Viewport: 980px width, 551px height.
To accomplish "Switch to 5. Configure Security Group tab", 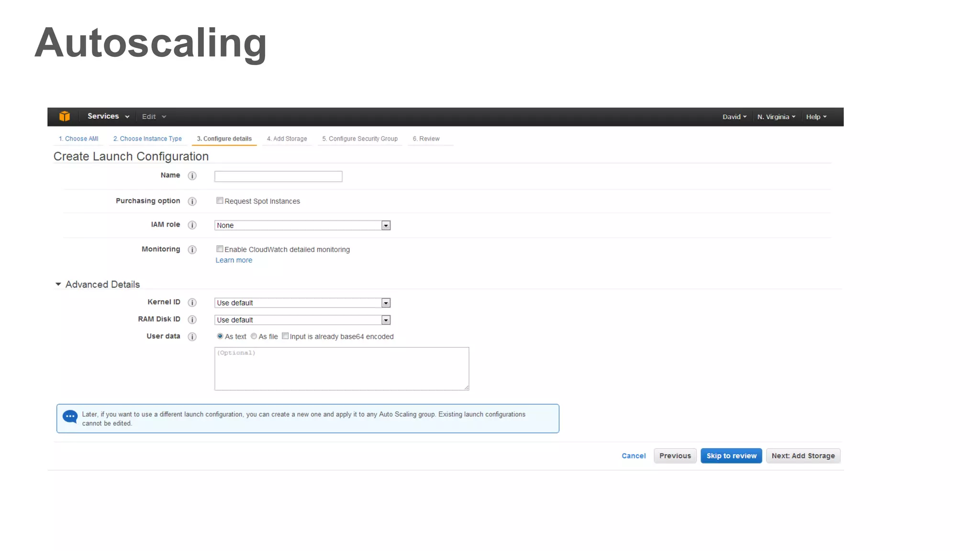I will [x=360, y=139].
